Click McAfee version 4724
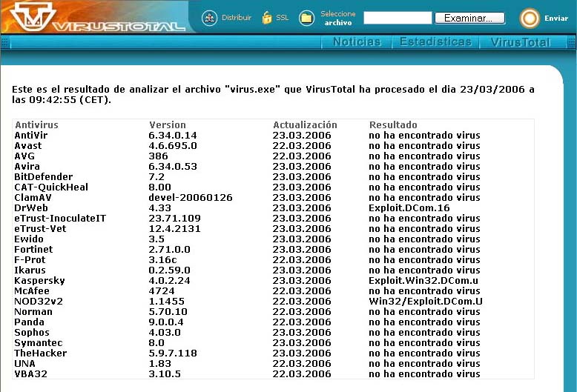577x392 pixels. pos(162,291)
